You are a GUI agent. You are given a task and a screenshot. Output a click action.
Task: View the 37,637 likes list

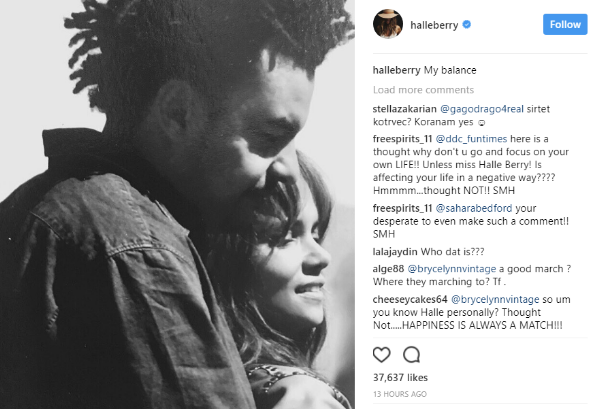point(400,378)
